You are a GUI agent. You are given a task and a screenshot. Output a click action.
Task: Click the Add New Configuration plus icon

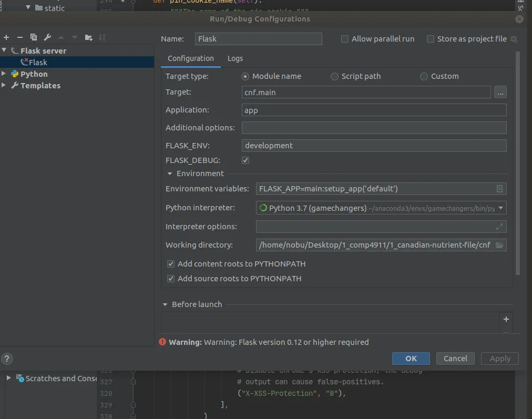[x=6, y=37]
